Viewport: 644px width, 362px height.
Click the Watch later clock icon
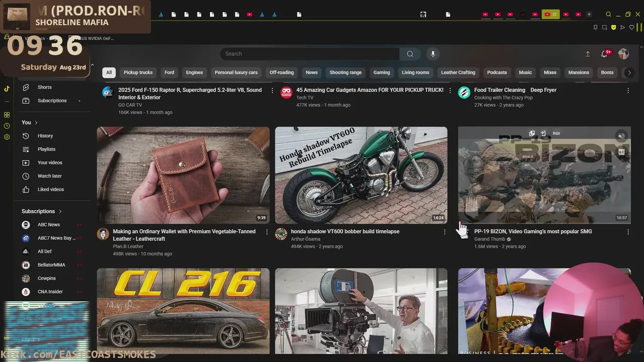[x=26, y=176]
